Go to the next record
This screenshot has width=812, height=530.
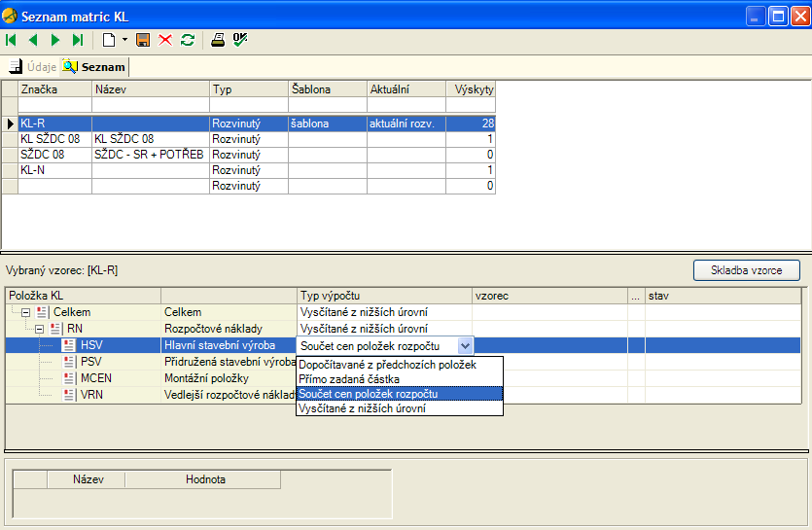[x=55, y=40]
